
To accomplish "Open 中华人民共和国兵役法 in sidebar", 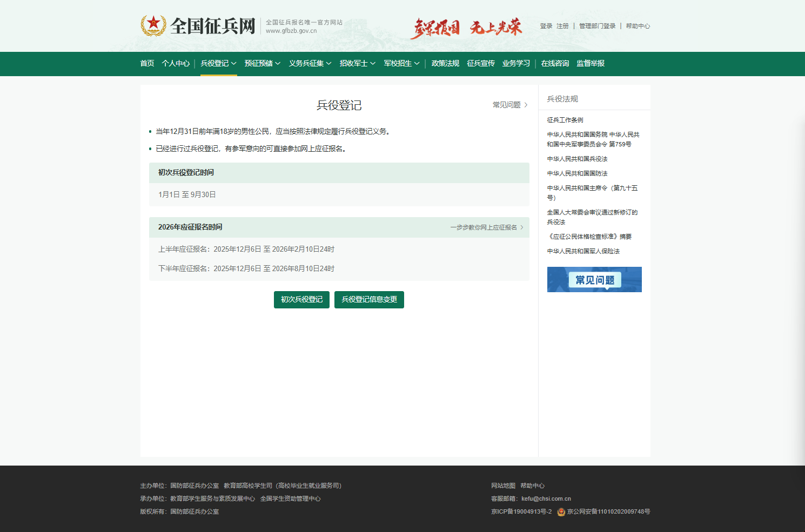I will click(577, 159).
